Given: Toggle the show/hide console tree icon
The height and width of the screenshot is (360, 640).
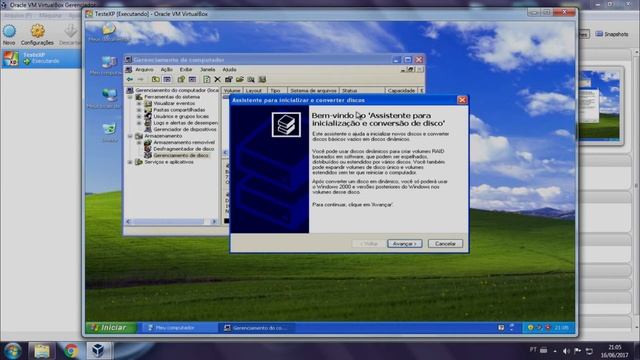Looking at the screenshot, I should (x=167, y=79).
